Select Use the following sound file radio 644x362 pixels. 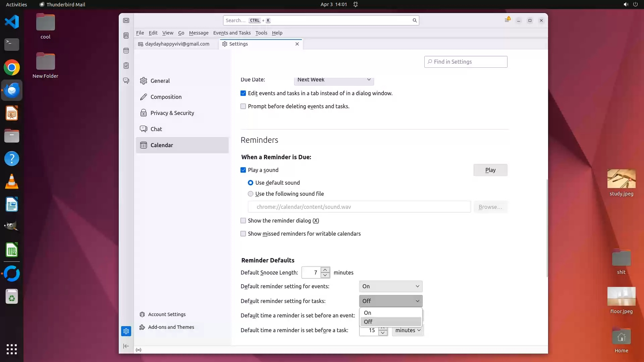point(251,194)
